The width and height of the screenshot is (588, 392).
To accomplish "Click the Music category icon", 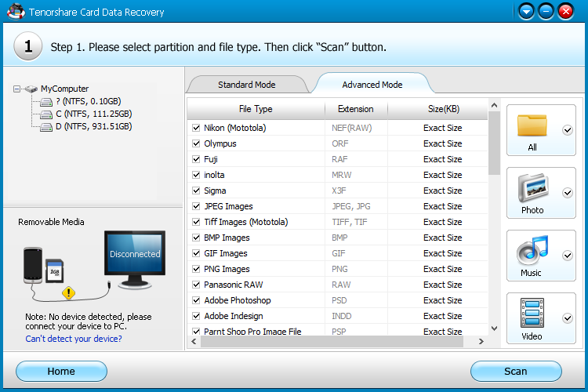I will [x=532, y=251].
